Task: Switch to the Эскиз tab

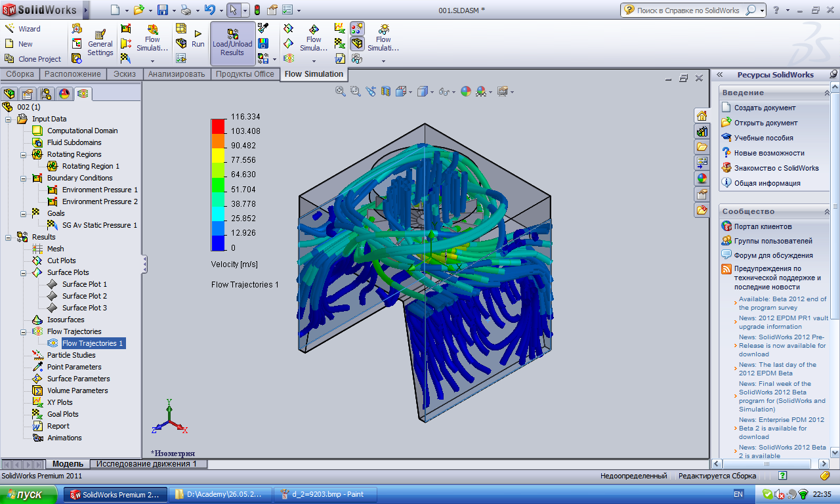Action: click(x=125, y=74)
